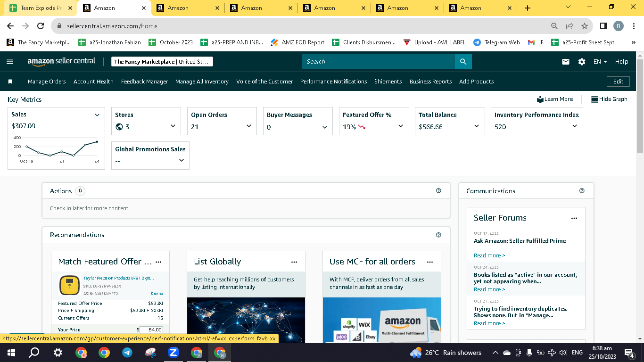The height and width of the screenshot is (362, 644).
Task: Open Manage Orders in the favorites bar
Action: click(x=47, y=82)
